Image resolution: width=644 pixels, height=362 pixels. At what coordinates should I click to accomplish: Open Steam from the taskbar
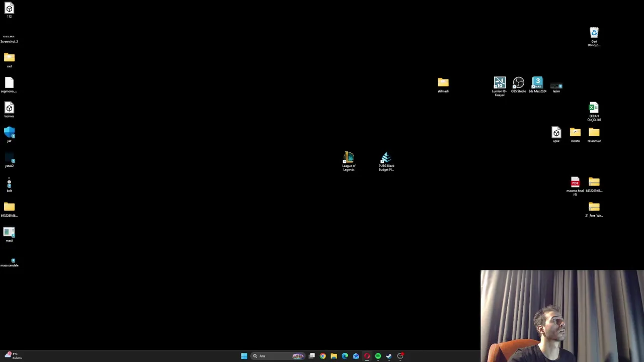click(x=389, y=356)
